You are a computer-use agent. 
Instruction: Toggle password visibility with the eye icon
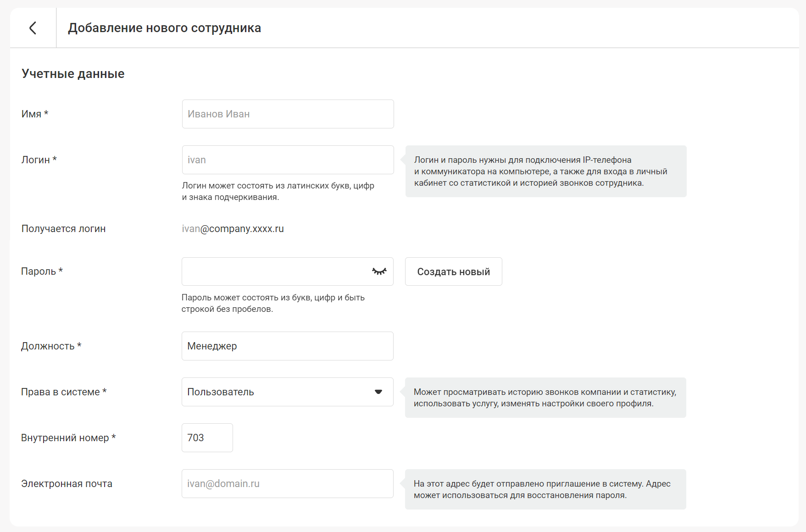pyautogui.click(x=379, y=272)
